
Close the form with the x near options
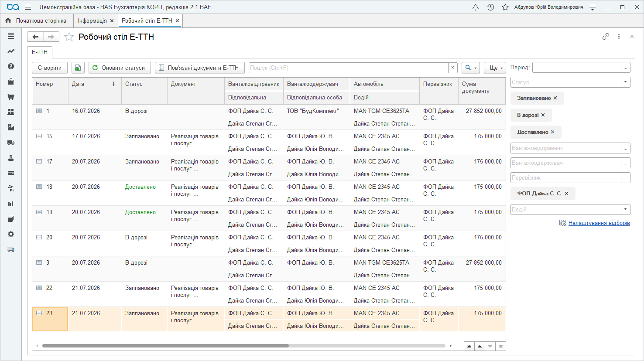[x=632, y=37]
